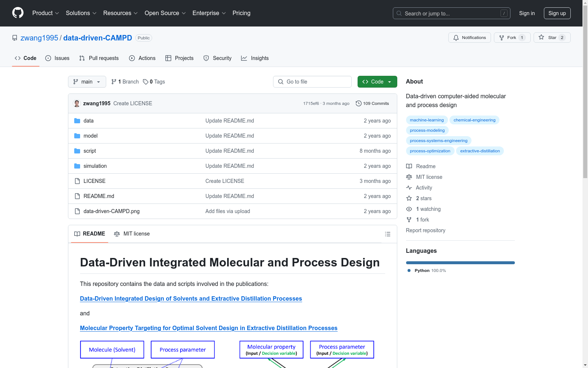
Task: Open the 109 Commits history
Action: [x=372, y=103]
